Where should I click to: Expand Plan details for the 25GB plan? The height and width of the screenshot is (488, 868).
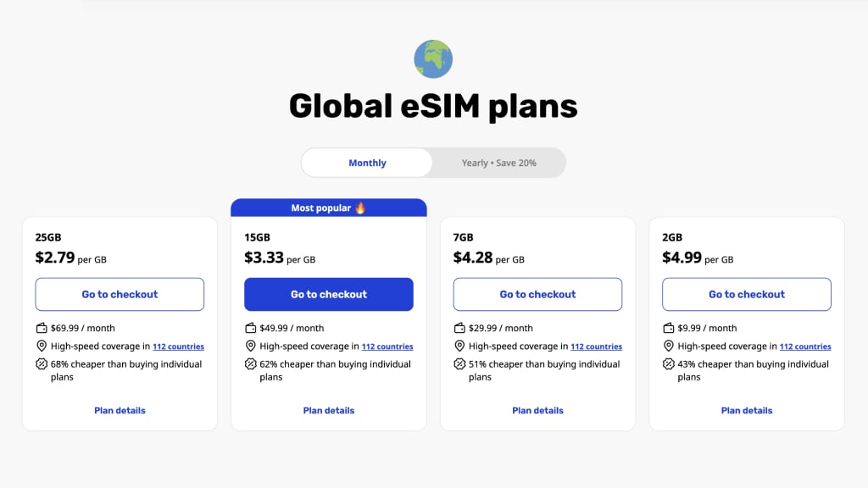click(120, 411)
